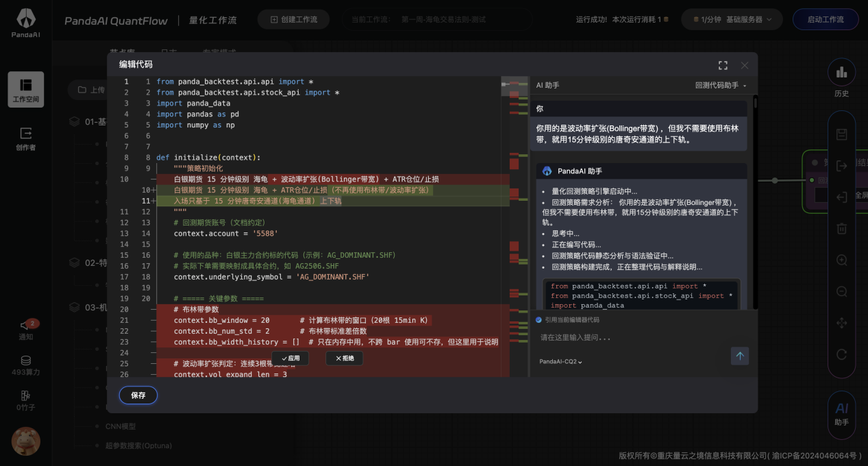Screen dimensions: 868x466
Task: Click the four-arrow move icon in the canvas toolbar
Action: coord(842,323)
